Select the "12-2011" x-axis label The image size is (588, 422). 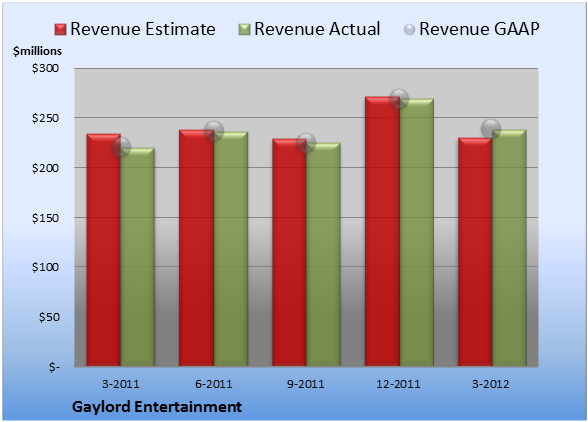point(398,384)
